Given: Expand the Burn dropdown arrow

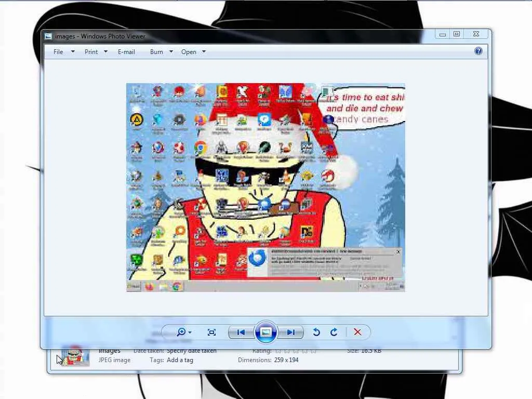Looking at the screenshot, I should (x=171, y=52).
